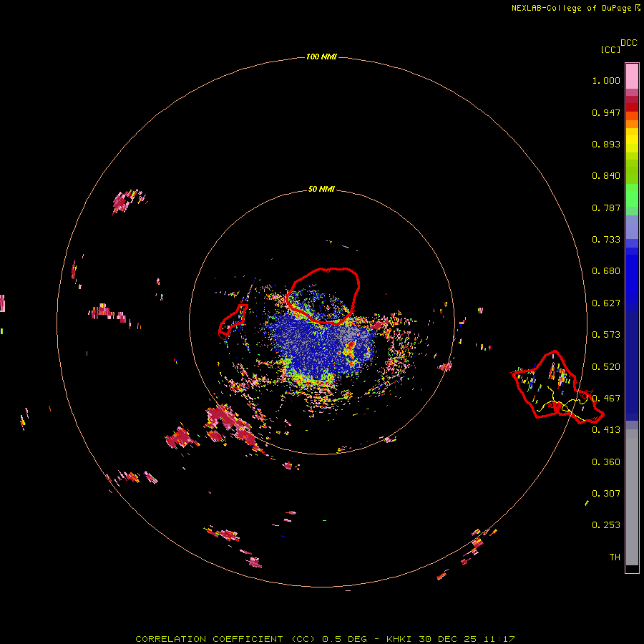Click the 0.360 scale value
The height and width of the screenshot is (644, 644).
tap(606, 462)
